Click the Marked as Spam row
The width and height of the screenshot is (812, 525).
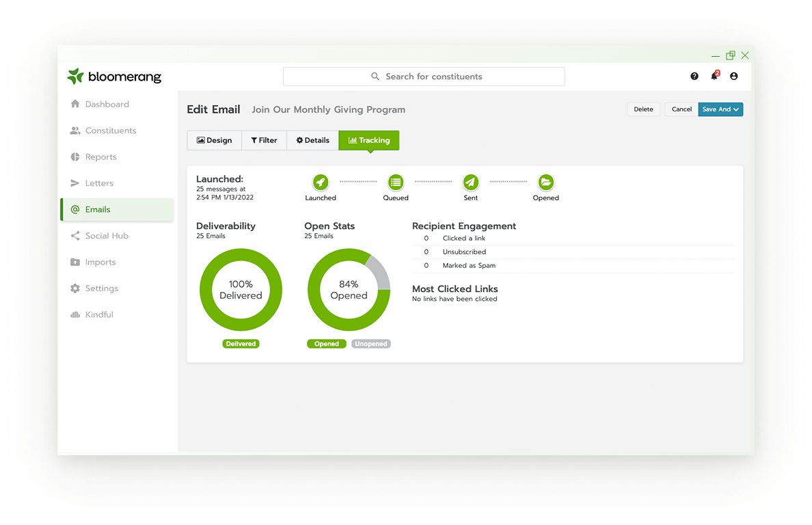(x=573, y=266)
